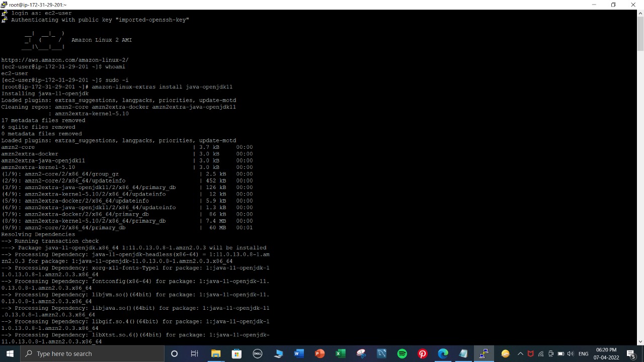Open Spotify from the taskbar
Viewport: 644px width, 362px height.
[x=402, y=353]
